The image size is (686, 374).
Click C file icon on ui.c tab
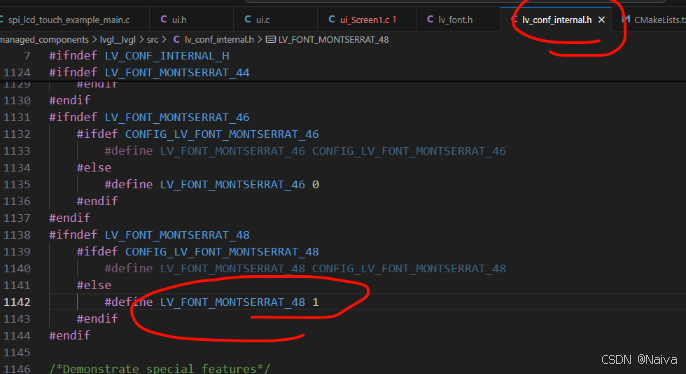tap(248, 19)
